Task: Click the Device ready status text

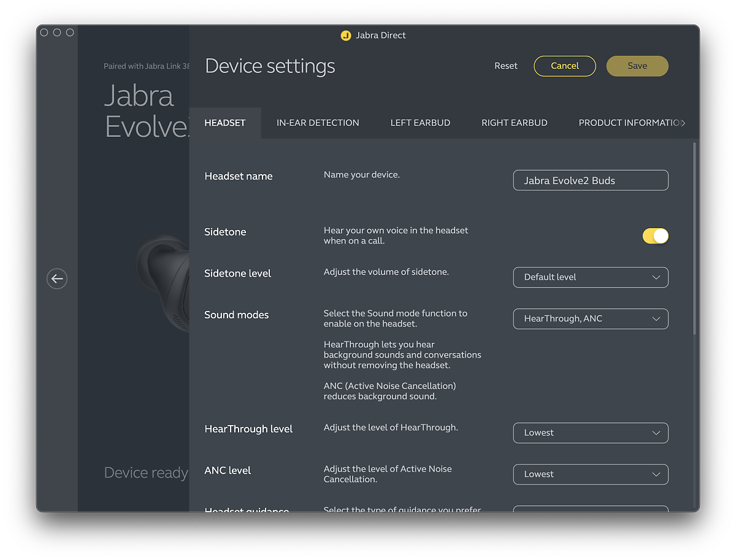Action: 146,473
